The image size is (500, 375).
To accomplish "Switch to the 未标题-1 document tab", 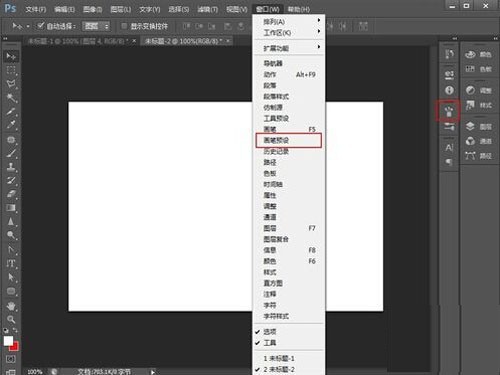I will pyautogui.click(x=77, y=41).
